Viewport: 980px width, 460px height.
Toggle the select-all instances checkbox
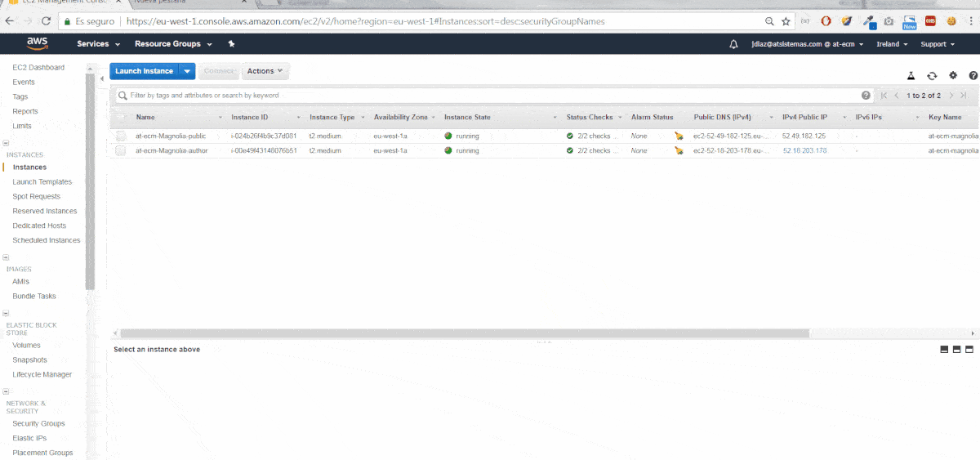tap(121, 118)
